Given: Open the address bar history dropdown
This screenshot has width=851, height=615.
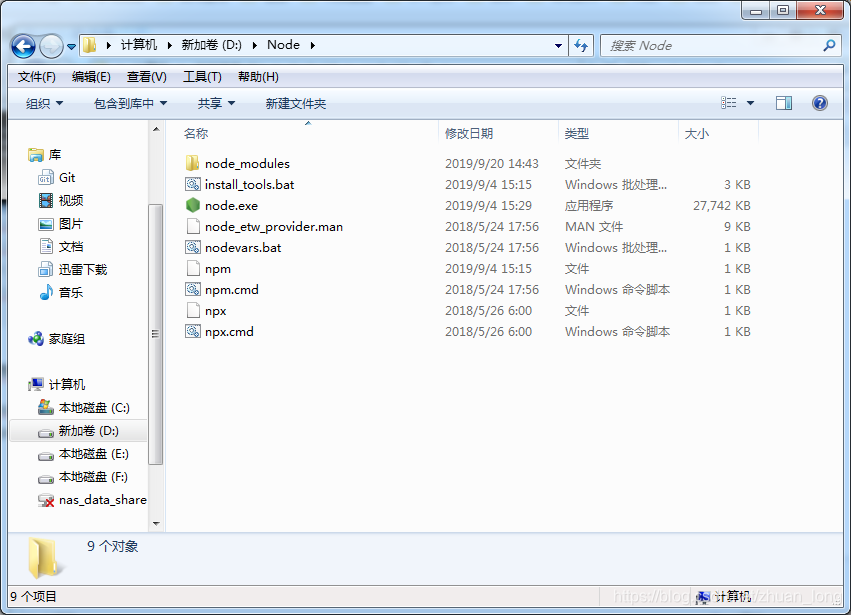Looking at the screenshot, I should point(558,46).
